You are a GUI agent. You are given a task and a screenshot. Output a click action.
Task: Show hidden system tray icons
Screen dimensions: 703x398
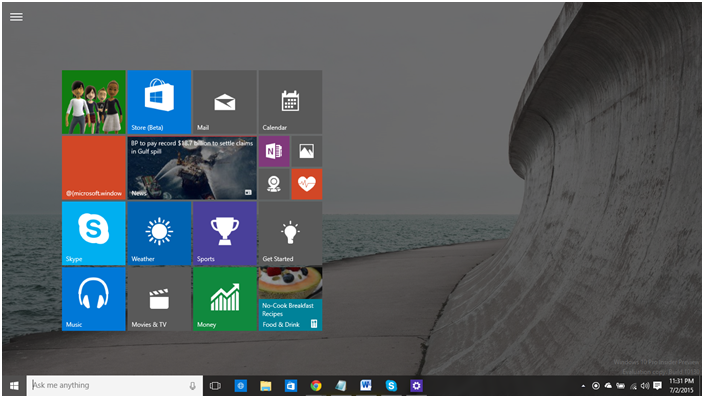pyautogui.click(x=583, y=386)
